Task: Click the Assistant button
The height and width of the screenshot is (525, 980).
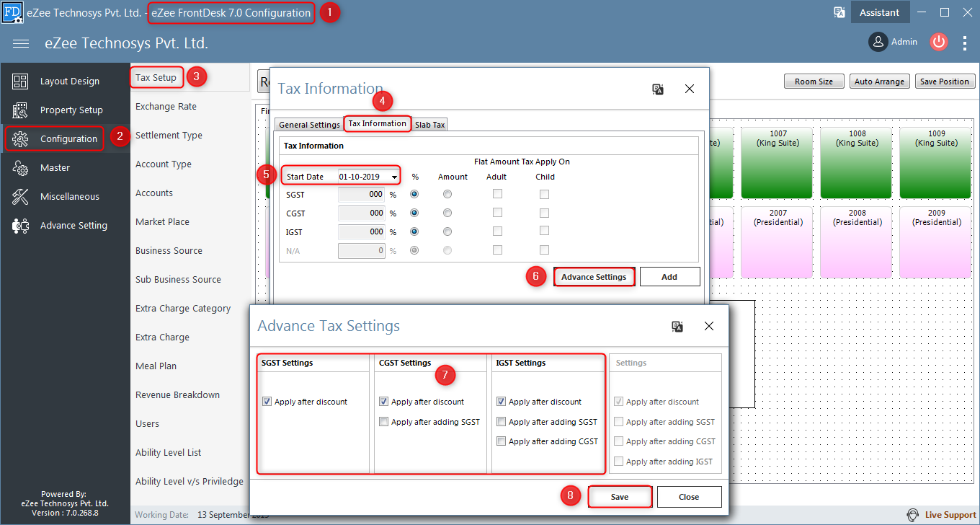Action: pyautogui.click(x=880, y=12)
